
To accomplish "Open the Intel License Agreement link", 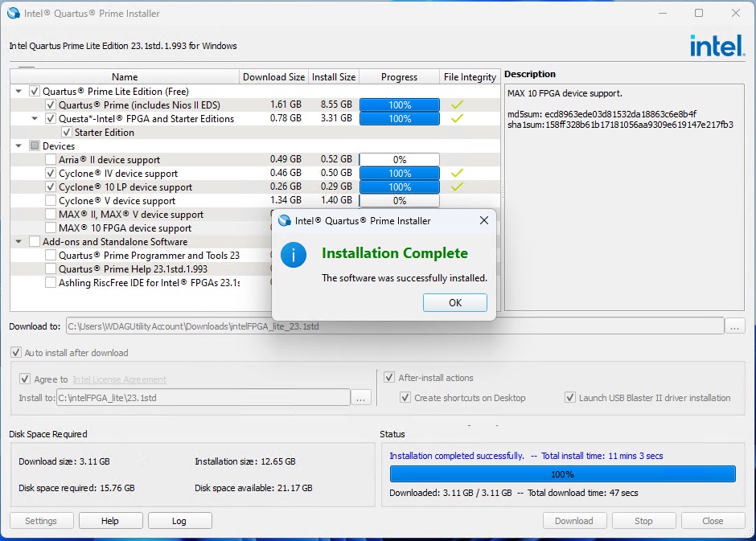I will (x=119, y=379).
